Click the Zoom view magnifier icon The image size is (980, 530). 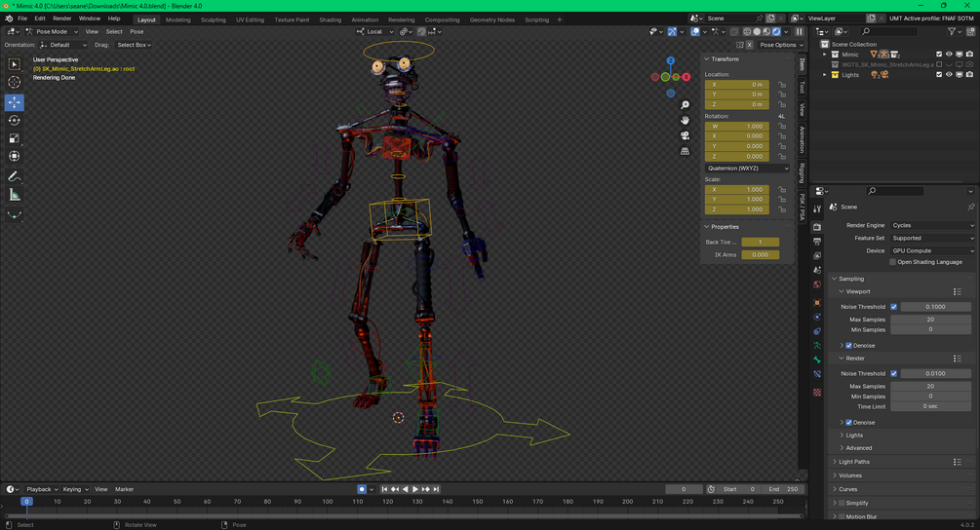coord(685,105)
